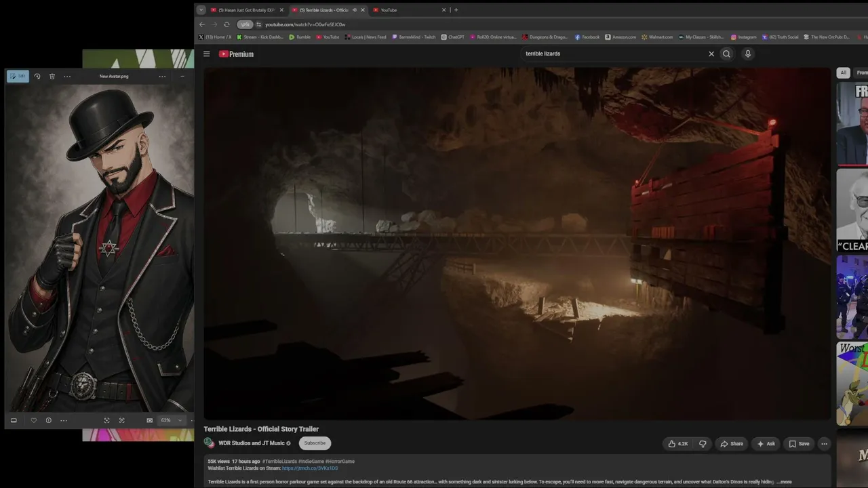Viewport: 868px width, 488px height.
Task: Follow the Steam wishlist link
Action: click(310, 468)
